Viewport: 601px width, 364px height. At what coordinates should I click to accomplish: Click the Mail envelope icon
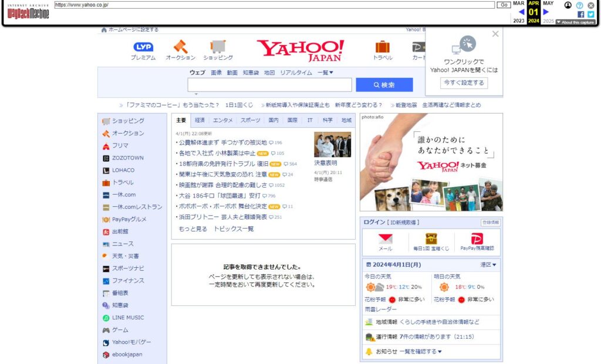tap(385, 239)
